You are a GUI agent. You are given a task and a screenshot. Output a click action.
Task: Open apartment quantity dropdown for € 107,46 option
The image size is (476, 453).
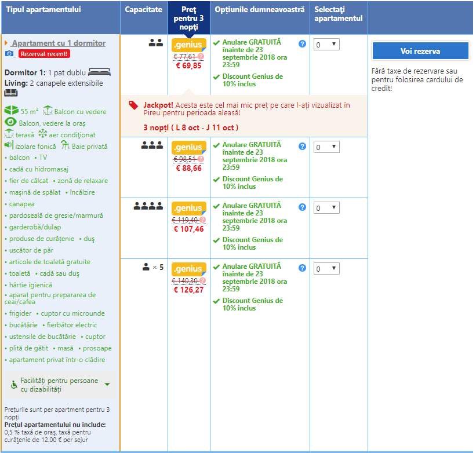[x=326, y=208]
